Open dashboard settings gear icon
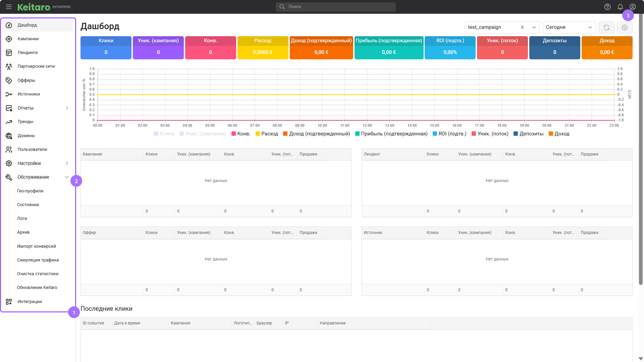 click(x=625, y=27)
